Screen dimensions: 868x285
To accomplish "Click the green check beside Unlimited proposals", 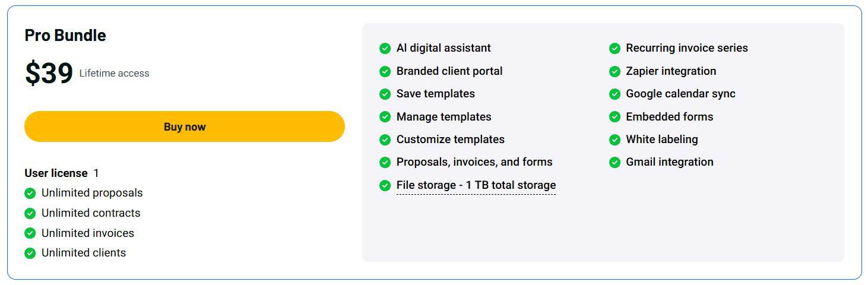I will pyautogui.click(x=30, y=193).
